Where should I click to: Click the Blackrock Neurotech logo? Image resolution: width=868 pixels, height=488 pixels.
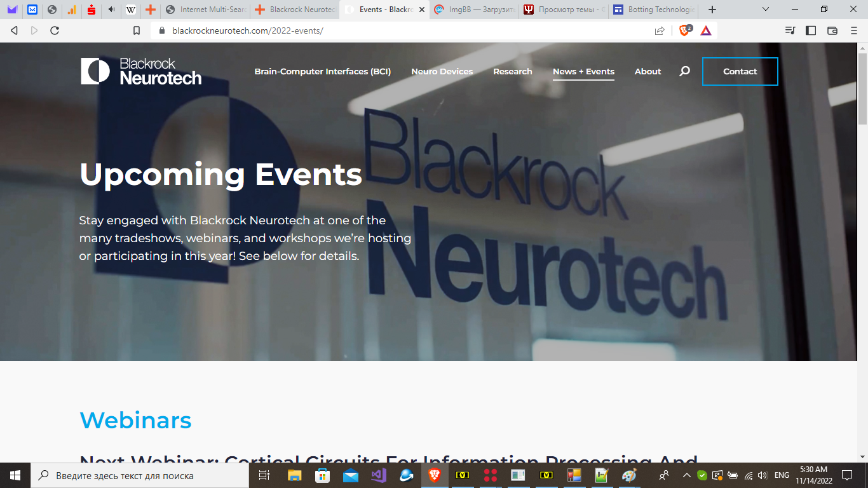[x=141, y=71]
